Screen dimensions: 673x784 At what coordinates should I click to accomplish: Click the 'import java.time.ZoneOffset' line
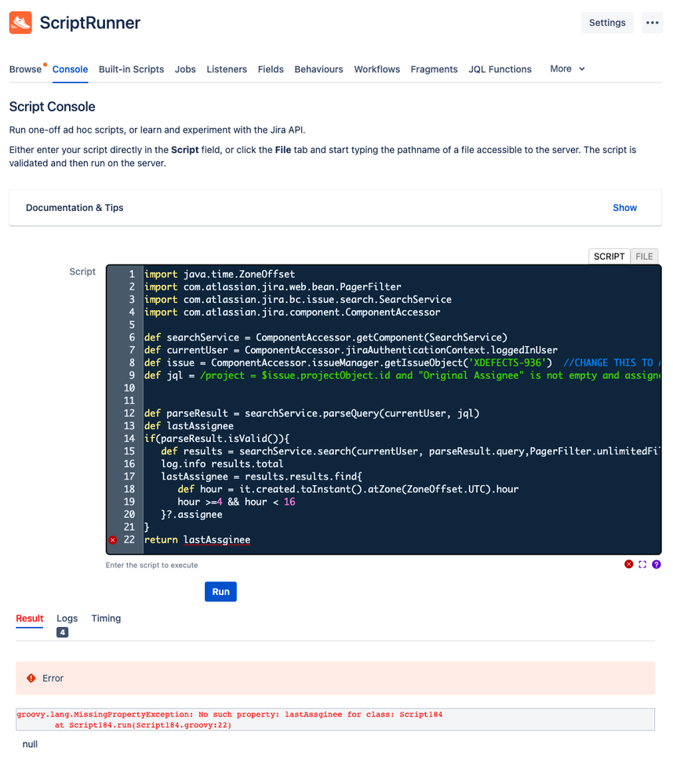point(220,274)
